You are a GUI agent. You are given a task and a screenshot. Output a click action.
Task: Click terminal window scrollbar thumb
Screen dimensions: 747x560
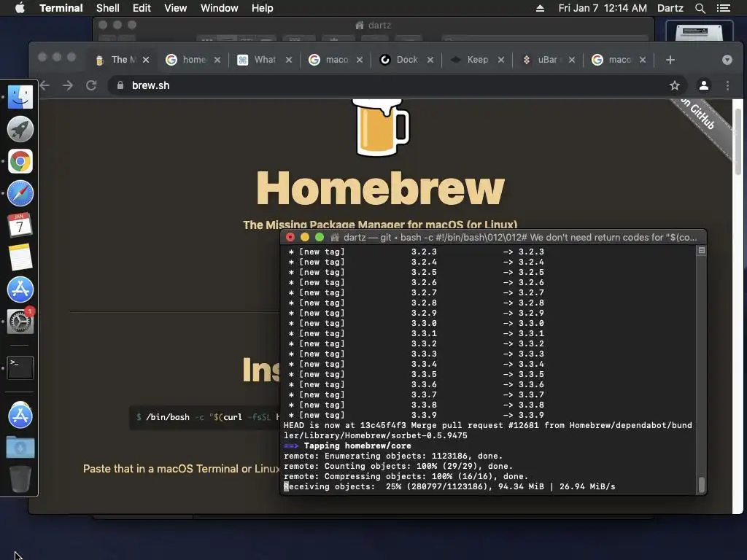coord(701,484)
